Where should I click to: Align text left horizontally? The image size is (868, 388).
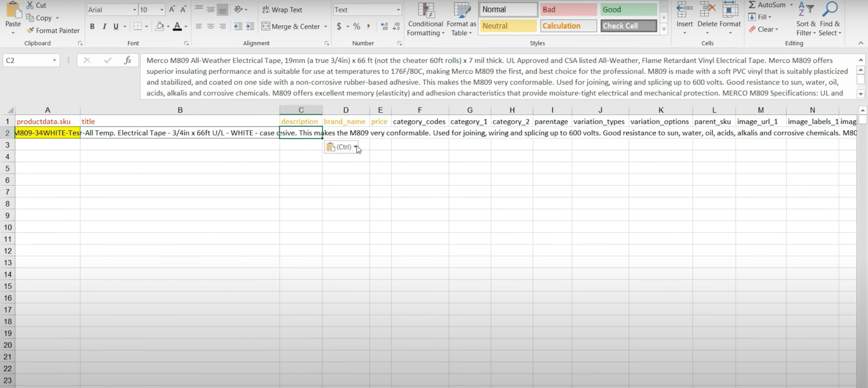(199, 26)
